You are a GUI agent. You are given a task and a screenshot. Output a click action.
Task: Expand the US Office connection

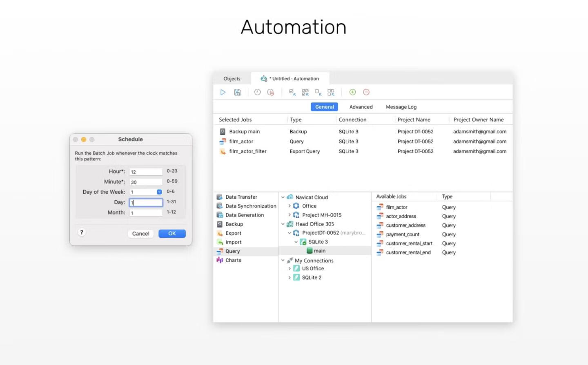290,268
